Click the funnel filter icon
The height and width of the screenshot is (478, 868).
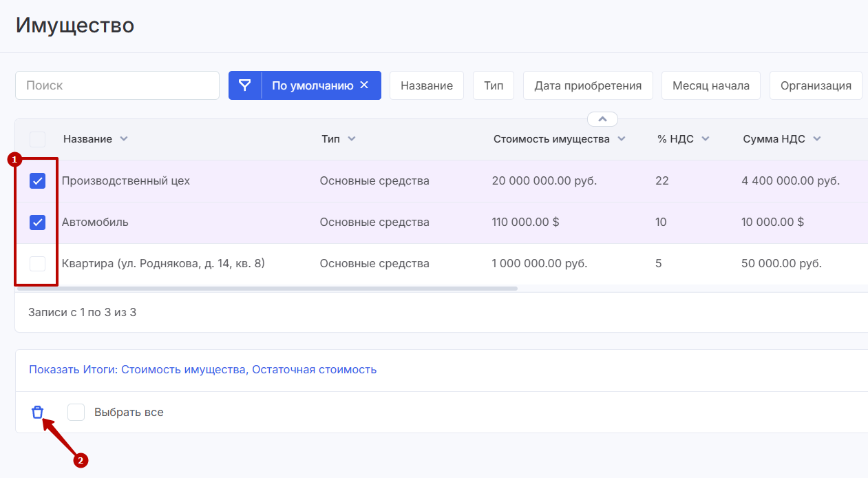click(x=245, y=85)
